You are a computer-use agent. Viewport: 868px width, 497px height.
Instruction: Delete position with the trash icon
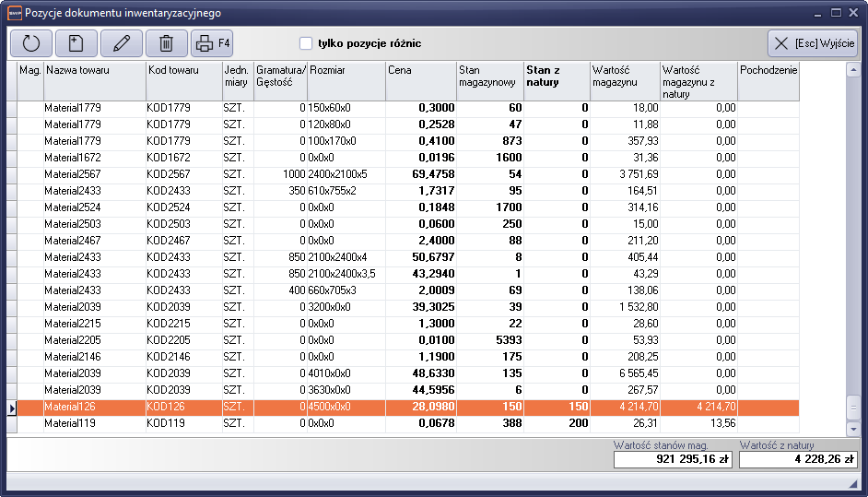(x=166, y=43)
